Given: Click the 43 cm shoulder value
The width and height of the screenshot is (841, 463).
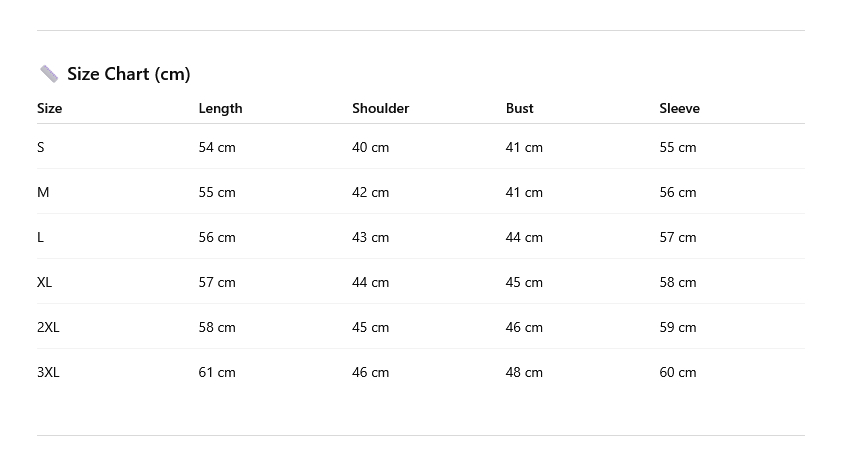Looking at the screenshot, I should (370, 237).
